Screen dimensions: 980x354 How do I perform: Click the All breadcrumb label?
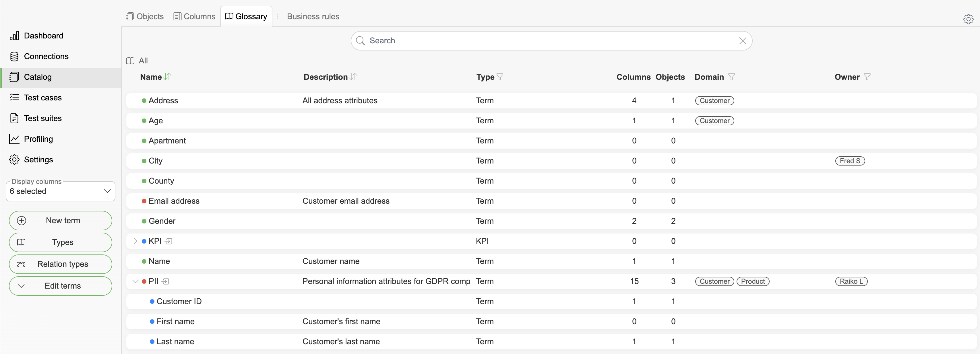143,61
